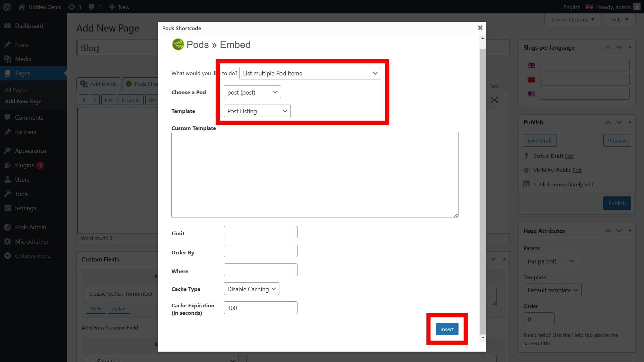644x362 pixels.
Task: Open Posts in the admin sidebar
Action: pos(22,45)
